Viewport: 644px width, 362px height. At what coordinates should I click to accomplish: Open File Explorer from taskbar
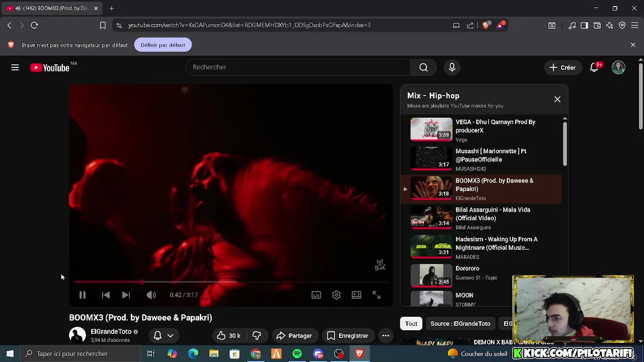214,353
